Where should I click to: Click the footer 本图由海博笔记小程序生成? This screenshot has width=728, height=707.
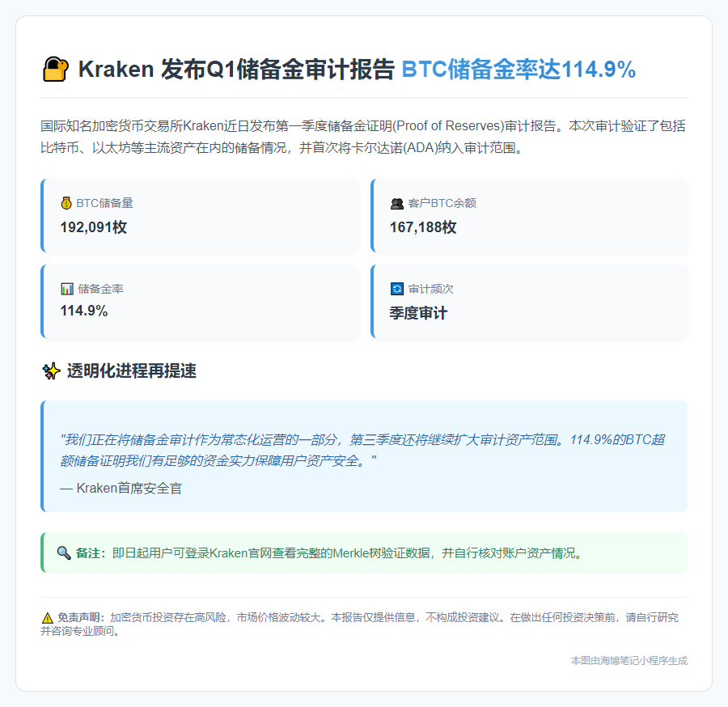629,661
